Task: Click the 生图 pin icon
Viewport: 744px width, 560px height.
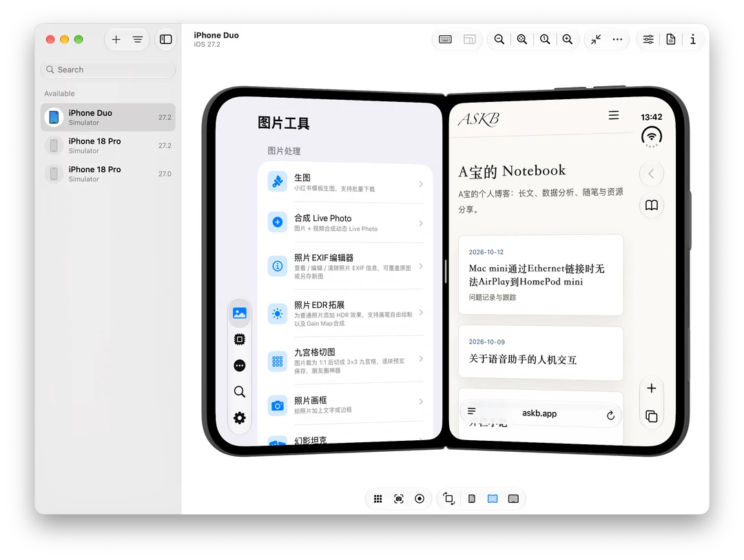Action: [x=278, y=181]
